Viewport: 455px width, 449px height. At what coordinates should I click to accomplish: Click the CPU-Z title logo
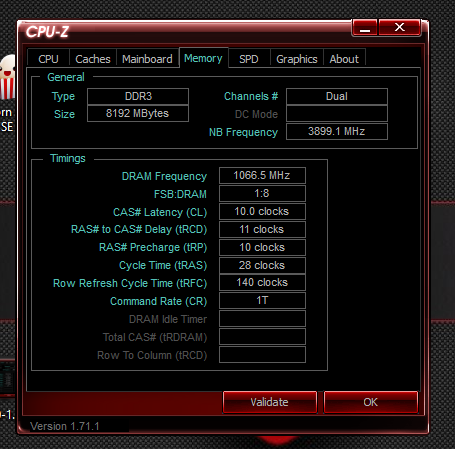pos(47,32)
